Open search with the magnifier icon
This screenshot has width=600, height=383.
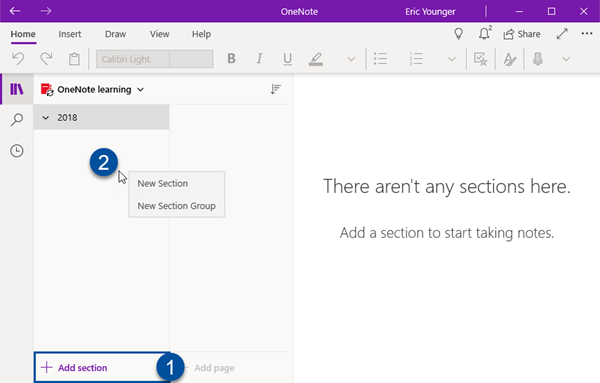[x=17, y=119]
